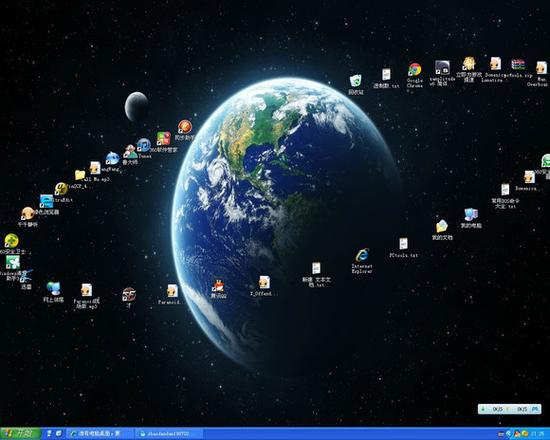
Task: Open the 绿色浏览器 browser shortcut
Action: tap(46, 201)
